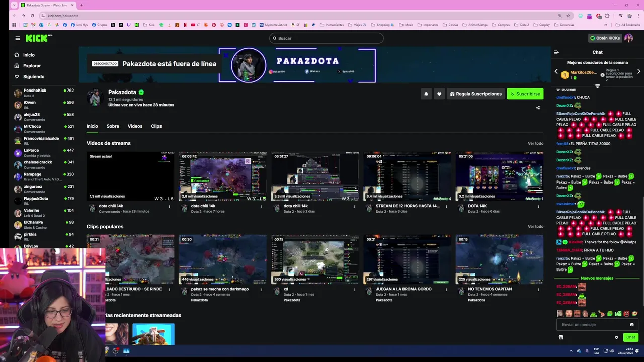This screenshot has width=644, height=362.
Task: Open the STREAM DE 12 HORAS video thumbnail
Action: pos(408,176)
